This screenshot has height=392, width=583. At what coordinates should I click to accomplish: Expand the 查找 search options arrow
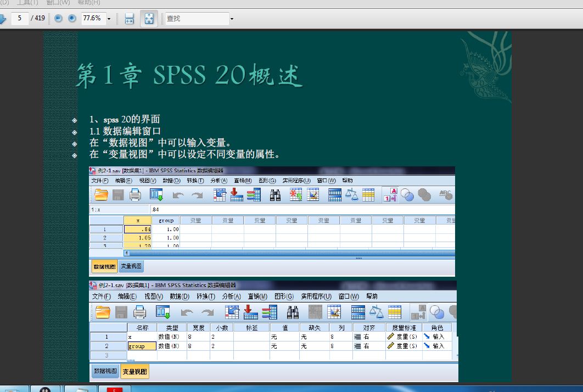pos(232,19)
